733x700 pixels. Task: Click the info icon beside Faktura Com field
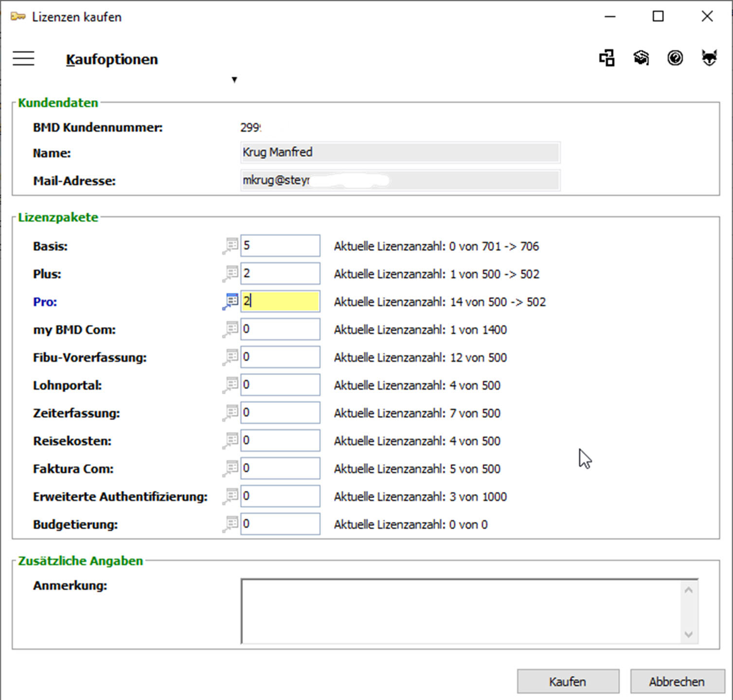(232, 468)
